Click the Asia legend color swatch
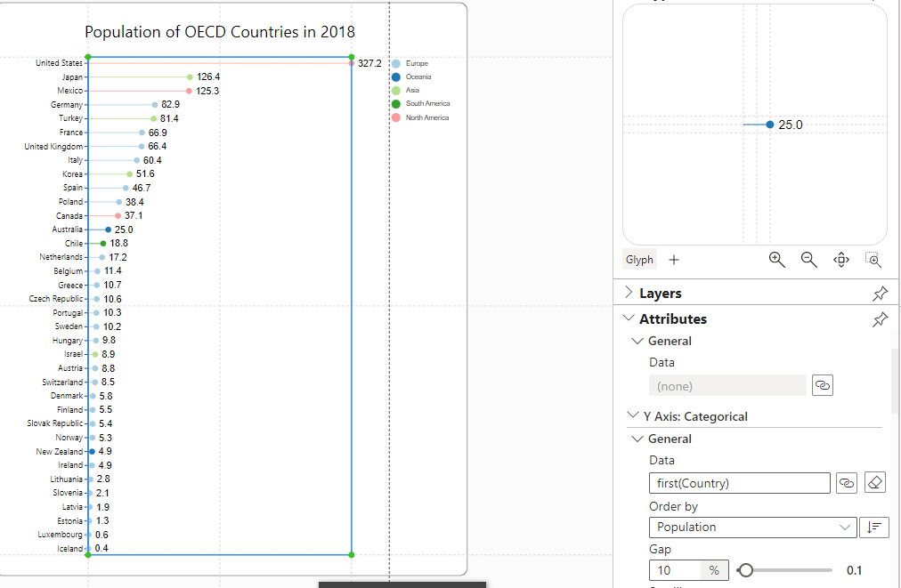The image size is (901, 588). pos(396,90)
